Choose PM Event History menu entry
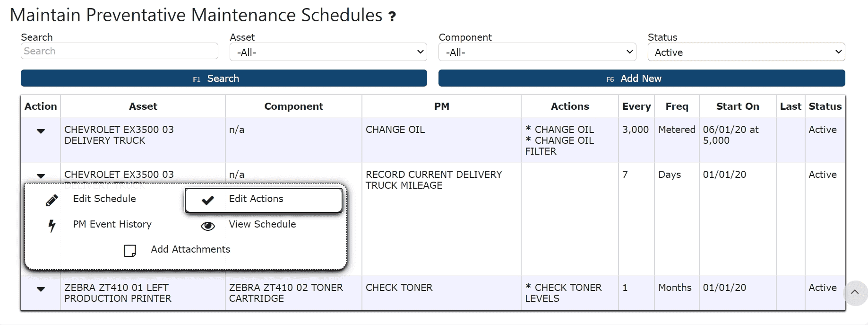This screenshot has height=325, width=868. [112, 224]
